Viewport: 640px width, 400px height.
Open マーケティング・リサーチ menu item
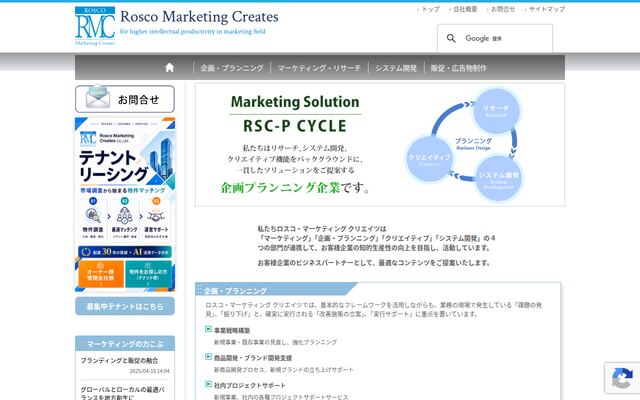[x=319, y=68]
